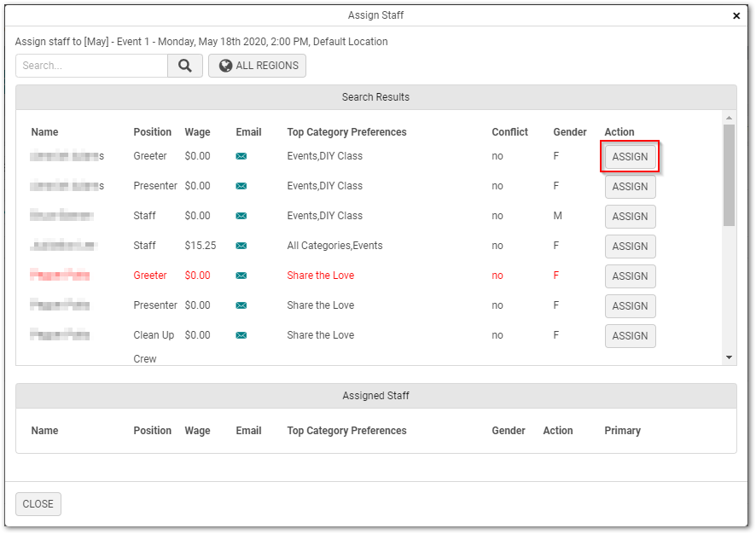Click the Assigned Staff panel title

click(x=375, y=396)
